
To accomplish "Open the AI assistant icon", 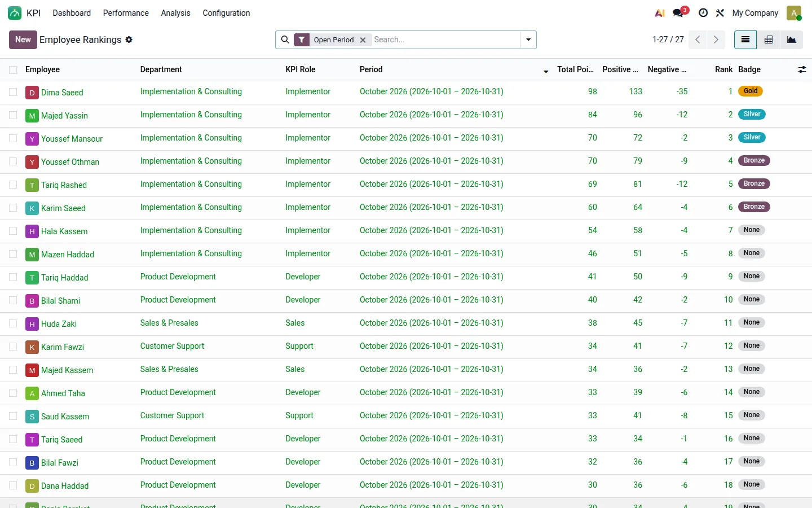I will (659, 13).
